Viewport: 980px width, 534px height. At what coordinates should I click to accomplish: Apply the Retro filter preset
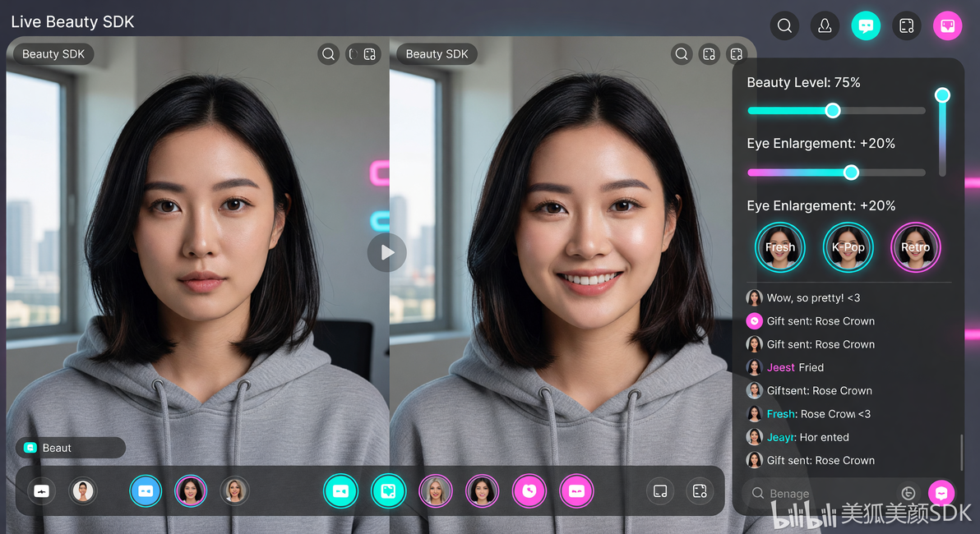916,247
